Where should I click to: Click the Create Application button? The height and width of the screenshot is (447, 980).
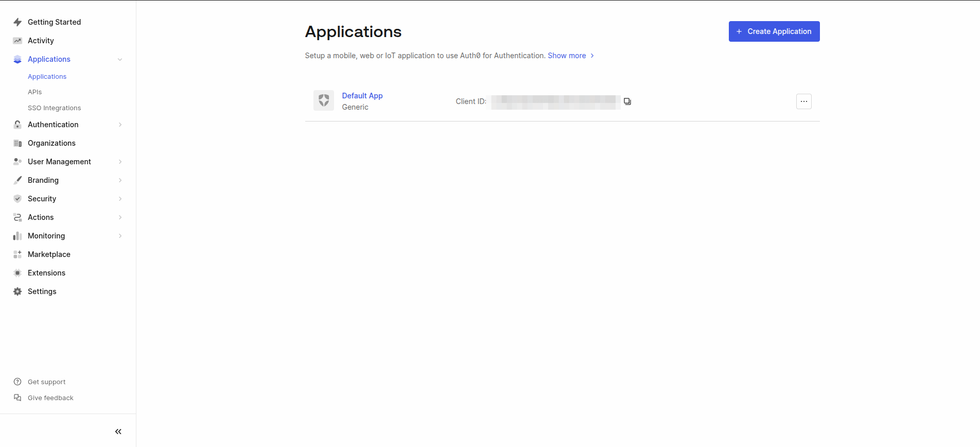[x=774, y=31]
